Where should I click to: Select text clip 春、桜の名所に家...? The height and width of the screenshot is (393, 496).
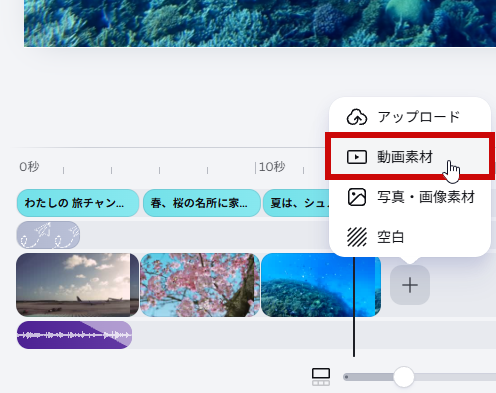202,203
